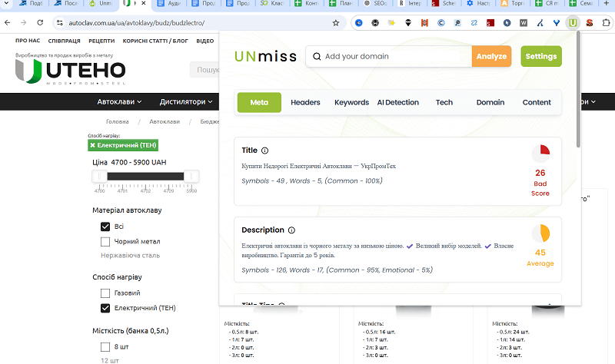Click the left price slider handle
This screenshot has width=615, height=364.
100,177
